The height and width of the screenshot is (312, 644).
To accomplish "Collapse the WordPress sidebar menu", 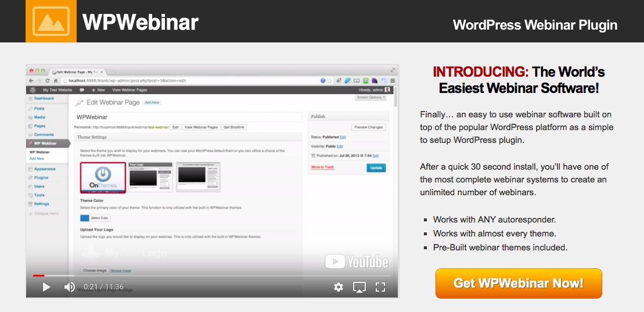I will click(x=43, y=214).
